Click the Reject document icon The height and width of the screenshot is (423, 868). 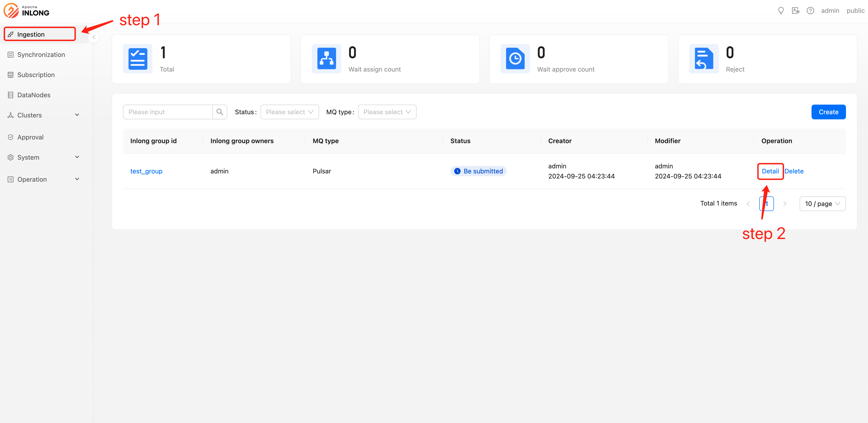(704, 59)
